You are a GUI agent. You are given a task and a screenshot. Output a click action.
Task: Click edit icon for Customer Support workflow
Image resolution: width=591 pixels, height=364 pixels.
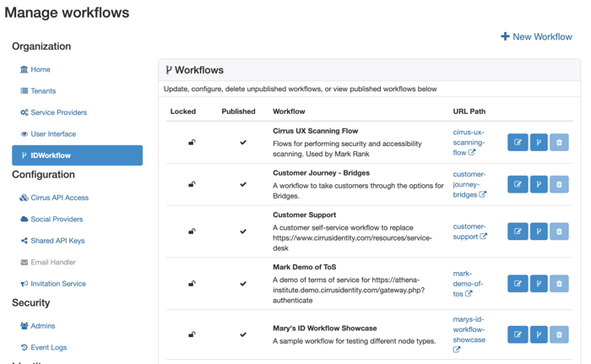pos(518,231)
